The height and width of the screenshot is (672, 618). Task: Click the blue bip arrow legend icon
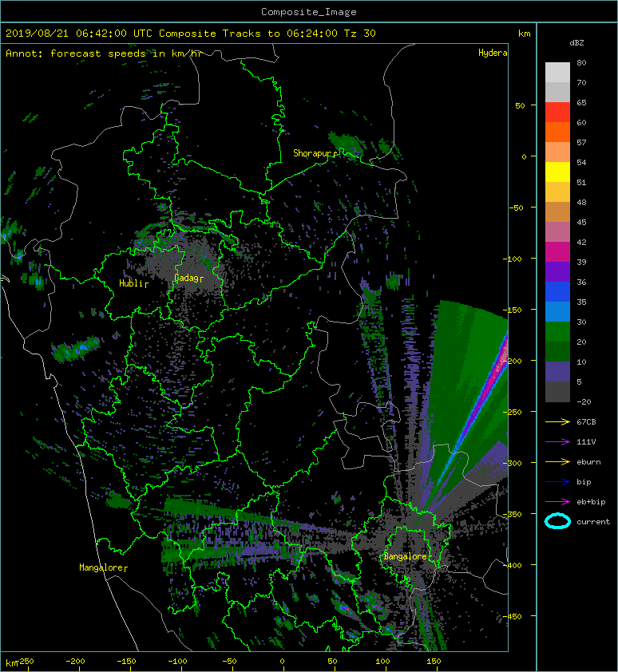coord(557,482)
